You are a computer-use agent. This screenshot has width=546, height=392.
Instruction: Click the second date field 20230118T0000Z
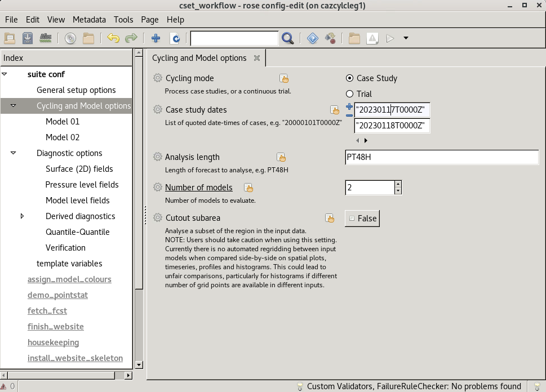(x=392, y=126)
